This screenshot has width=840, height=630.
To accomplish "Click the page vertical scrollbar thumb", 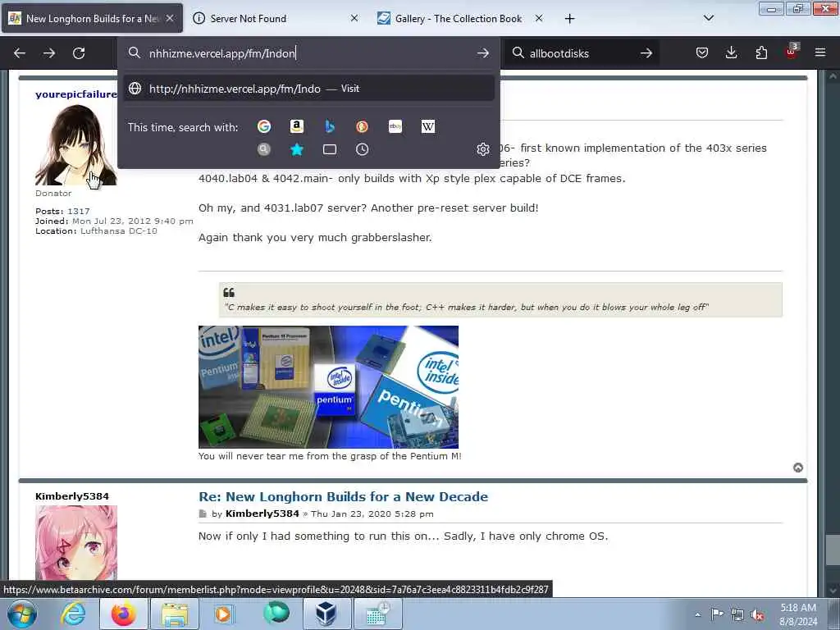I will 833,552.
